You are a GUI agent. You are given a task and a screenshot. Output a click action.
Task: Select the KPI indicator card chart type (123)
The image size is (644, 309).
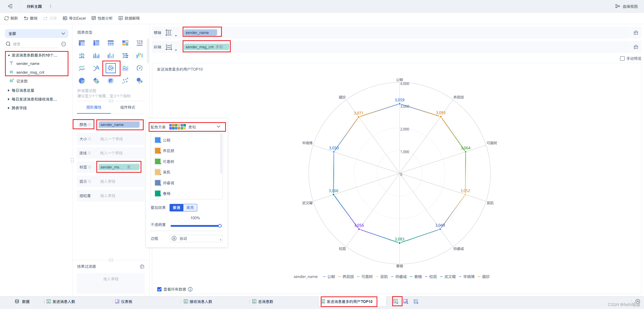click(x=140, y=43)
